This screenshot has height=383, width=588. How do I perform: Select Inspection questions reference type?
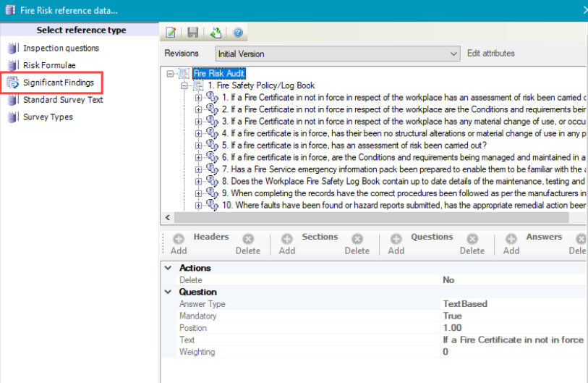coord(61,49)
